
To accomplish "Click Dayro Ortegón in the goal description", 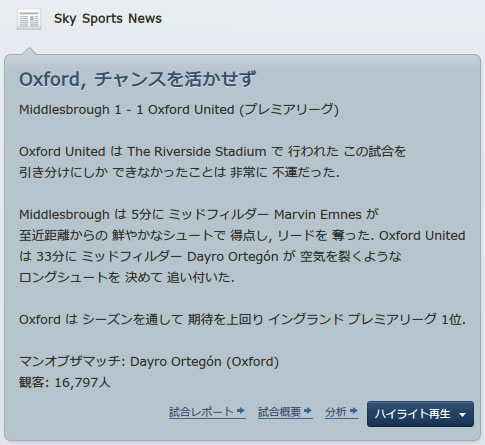I will tap(233, 257).
